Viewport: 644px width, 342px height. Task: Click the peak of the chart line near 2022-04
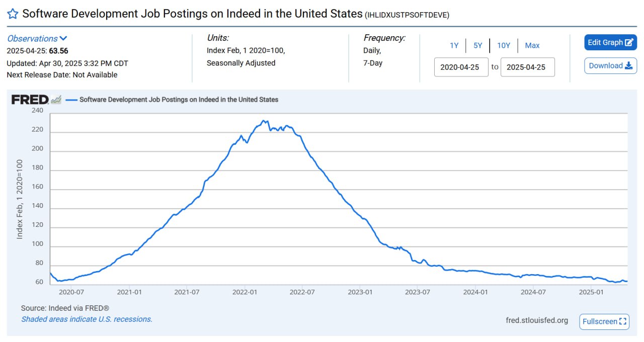[263, 121]
